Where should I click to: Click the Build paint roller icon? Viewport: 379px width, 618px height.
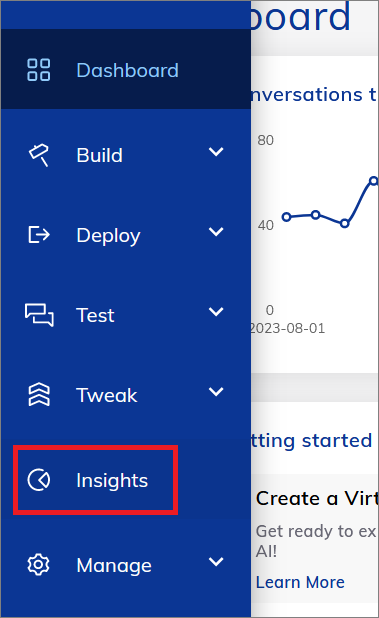tap(39, 155)
